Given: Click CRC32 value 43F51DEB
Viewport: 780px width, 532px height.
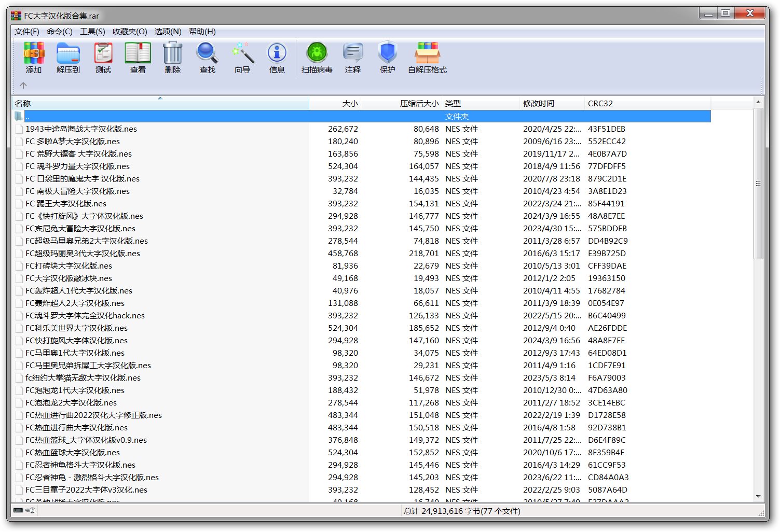Looking at the screenshot, I should tap(606, 129).
